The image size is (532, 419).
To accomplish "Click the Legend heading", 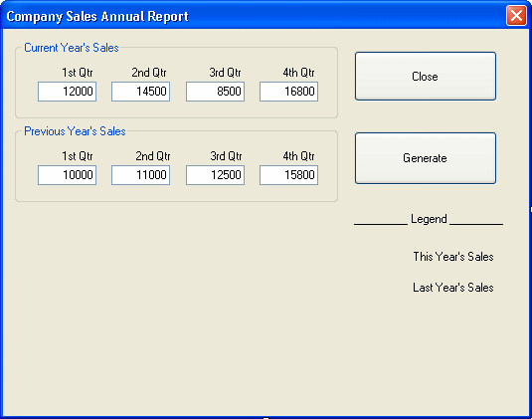I will 429,219.
